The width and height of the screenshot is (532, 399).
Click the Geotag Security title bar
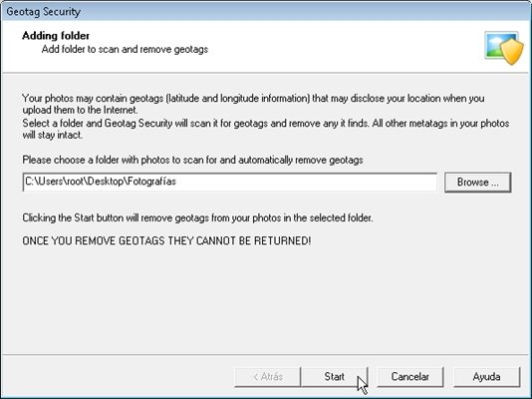click(x=266, y=11)
